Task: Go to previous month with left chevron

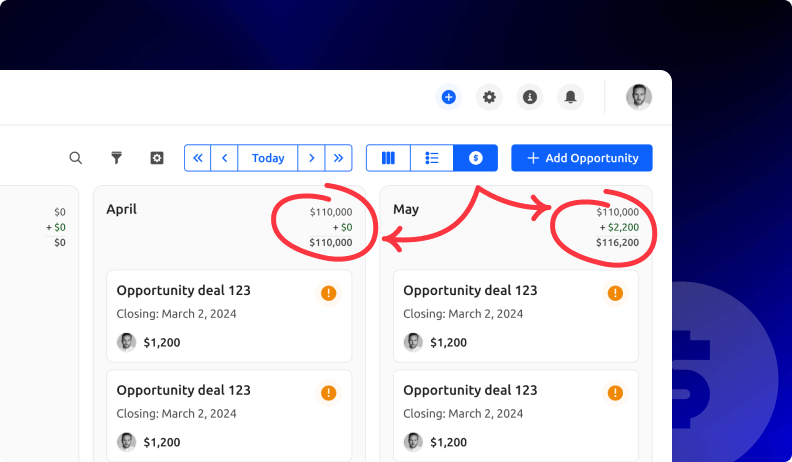Action: [225, 158]
